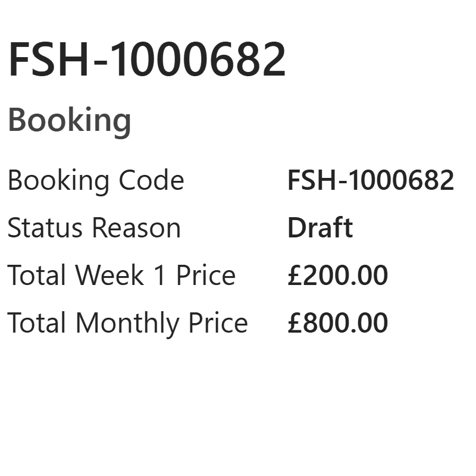
Task: Click the value next to Booking Code
Action: coord(370,180)
